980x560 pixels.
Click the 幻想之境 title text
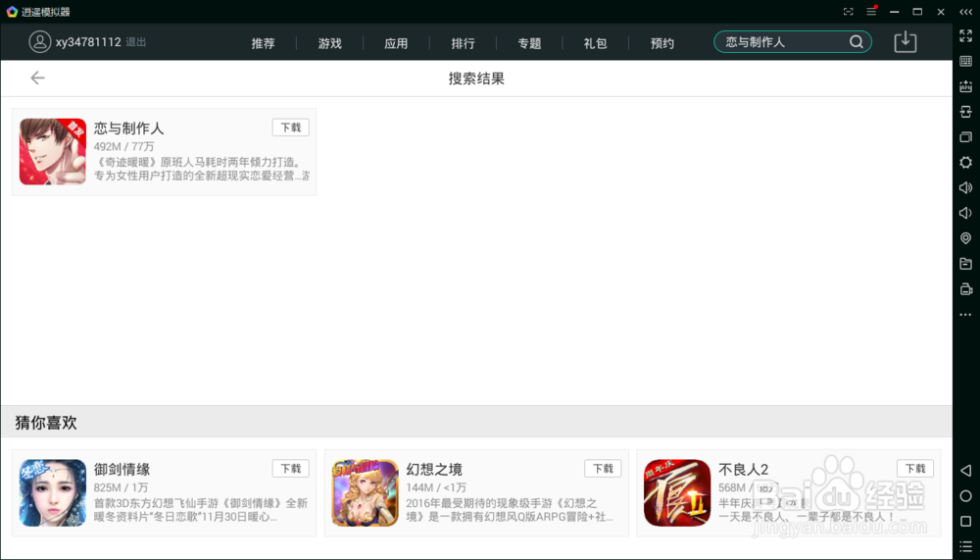click(x=434, y=469)
